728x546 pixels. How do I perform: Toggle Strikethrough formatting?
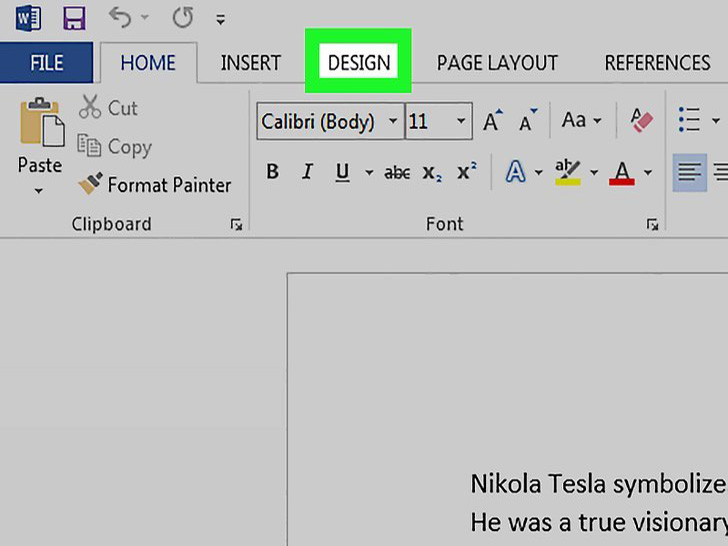[397, 173]
